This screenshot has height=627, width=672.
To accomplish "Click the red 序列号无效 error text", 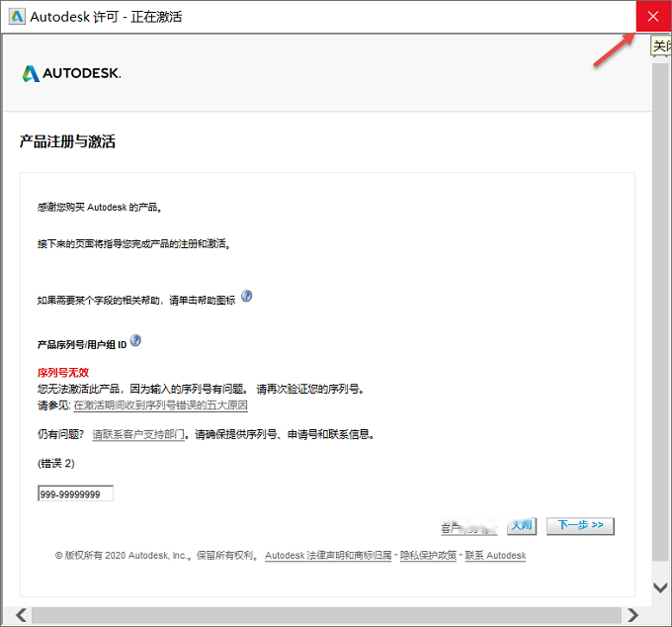I will [63, 372].
